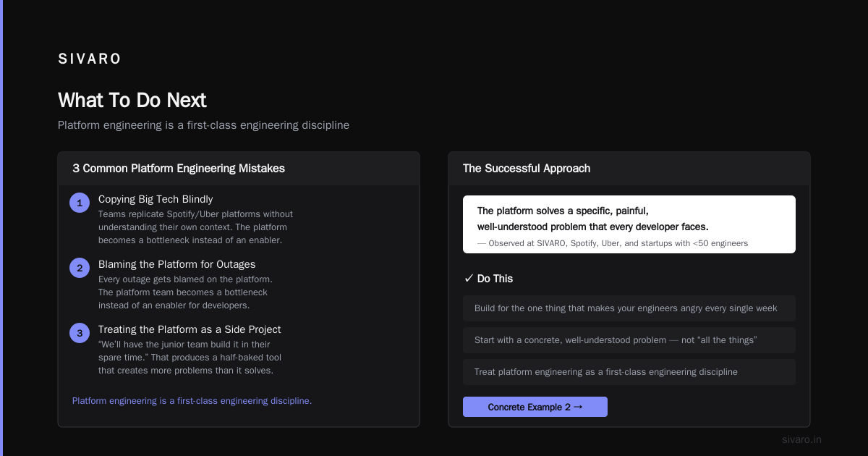This screenshot has height=456, width=868.
Task: Click the SIVARO logo text
Action: [x=90, y=59]
